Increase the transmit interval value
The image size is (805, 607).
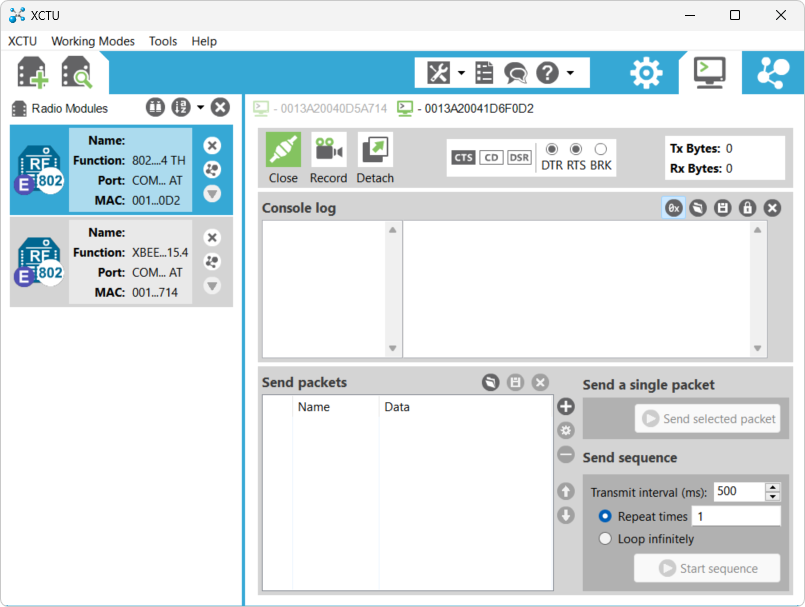[773, 487]
